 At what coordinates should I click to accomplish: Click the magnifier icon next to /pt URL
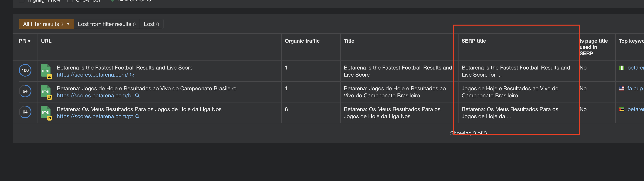pyautogui.click(x=137, y=116)
